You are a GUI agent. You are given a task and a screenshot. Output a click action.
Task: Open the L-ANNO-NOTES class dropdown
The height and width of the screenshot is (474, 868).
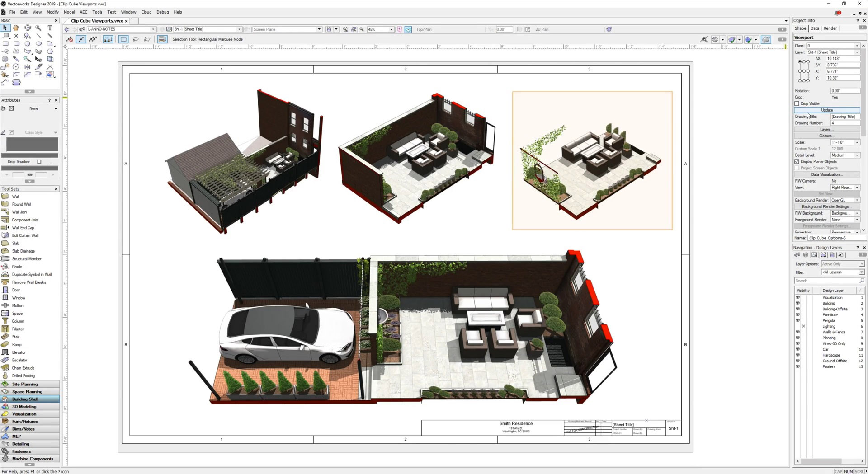click(x=153, y=29)
